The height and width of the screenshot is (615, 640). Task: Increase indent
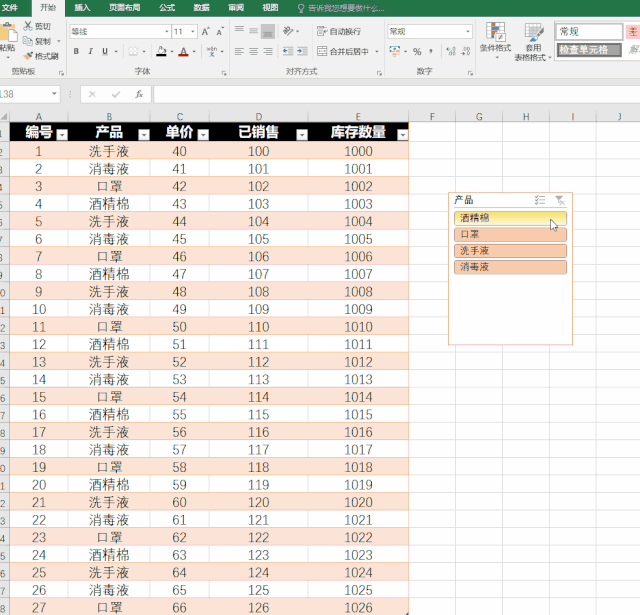tap(302, 51)
